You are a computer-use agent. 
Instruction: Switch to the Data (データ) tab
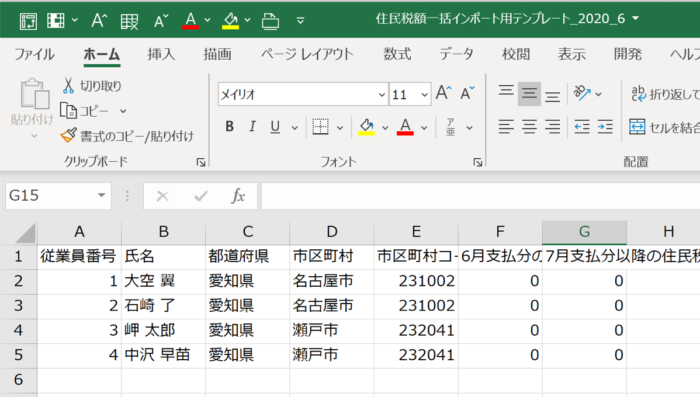pos(456,54)
